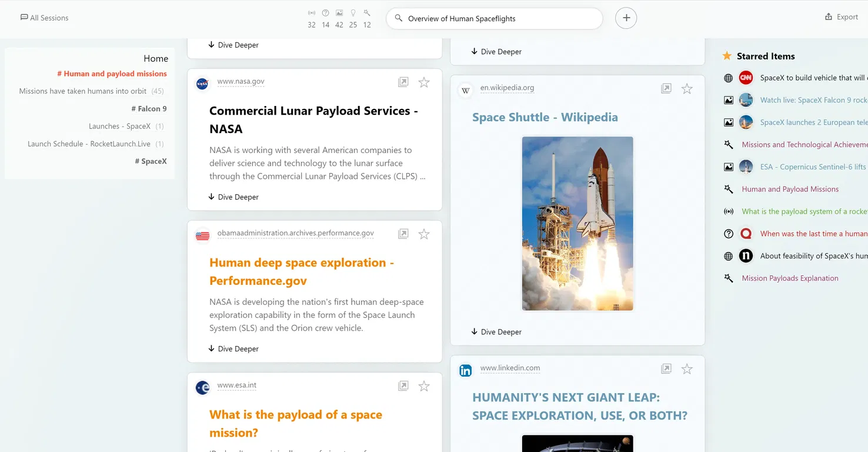Click the round plus button
The image size is (868, 452).
626,18
